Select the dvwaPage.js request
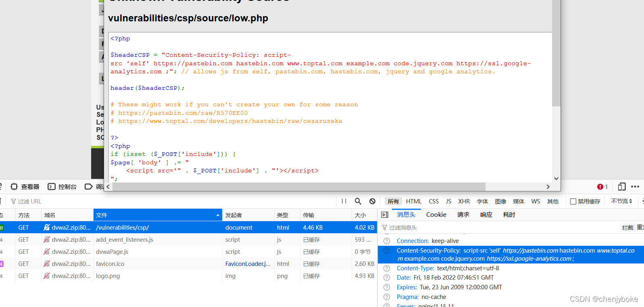Screen dimensions: 644x307 point(188,251)
